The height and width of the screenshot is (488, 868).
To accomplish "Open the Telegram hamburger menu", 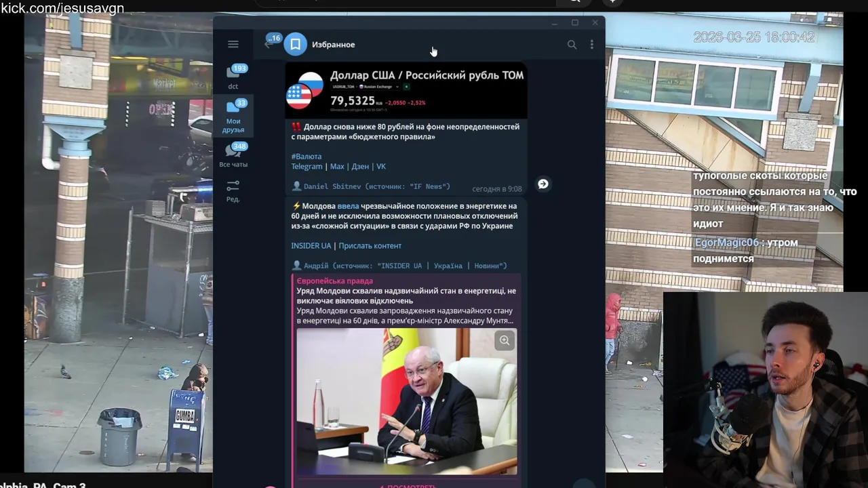I will coord(233,45).
